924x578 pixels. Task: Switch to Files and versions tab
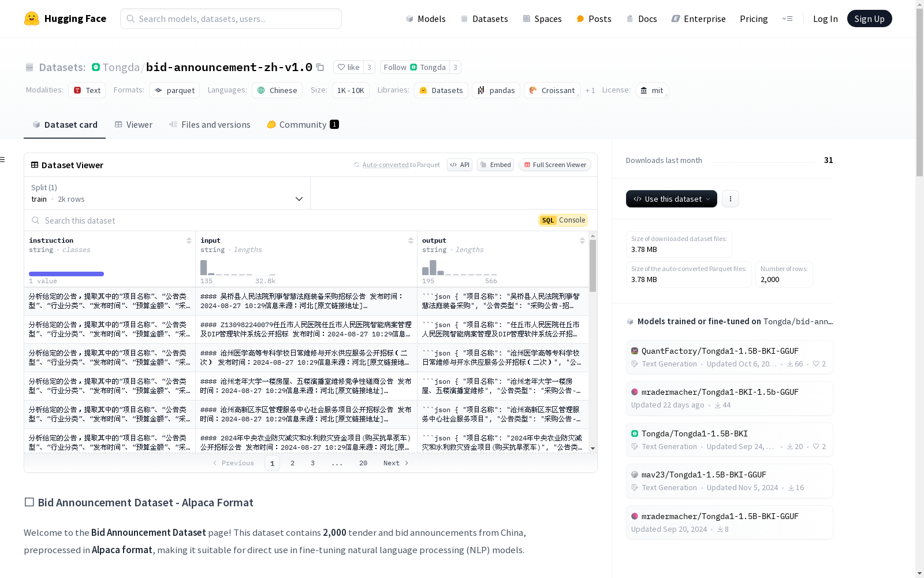click(210, 125)
